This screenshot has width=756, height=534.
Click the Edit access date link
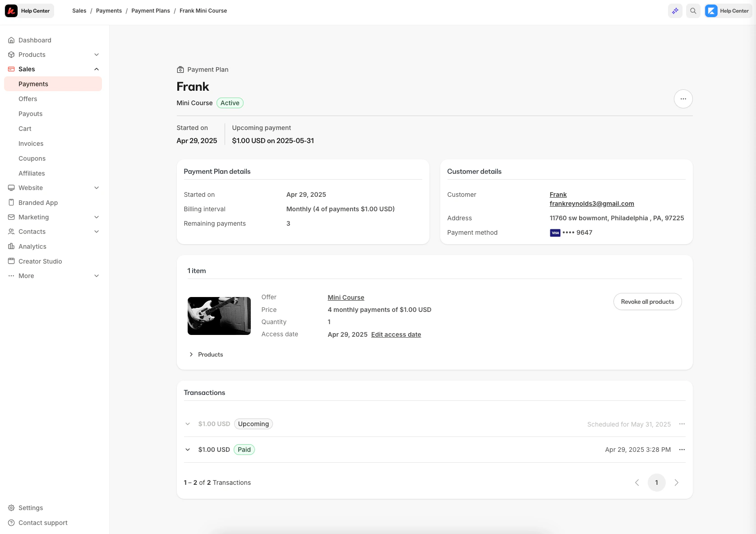396,334
